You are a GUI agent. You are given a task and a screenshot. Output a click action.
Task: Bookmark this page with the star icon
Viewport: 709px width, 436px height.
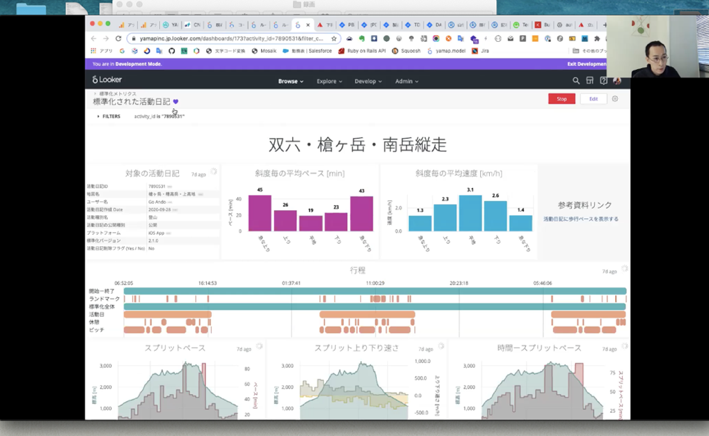[x=334, y=39]
